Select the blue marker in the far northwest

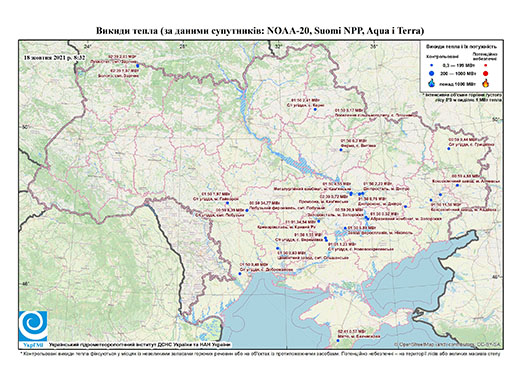point(138,66)
